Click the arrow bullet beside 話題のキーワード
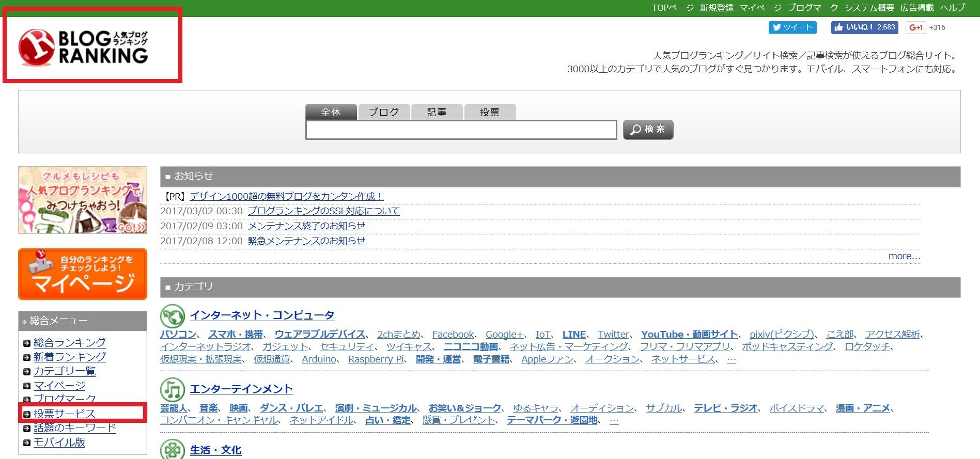980x459 pixels. pos(27,429)
